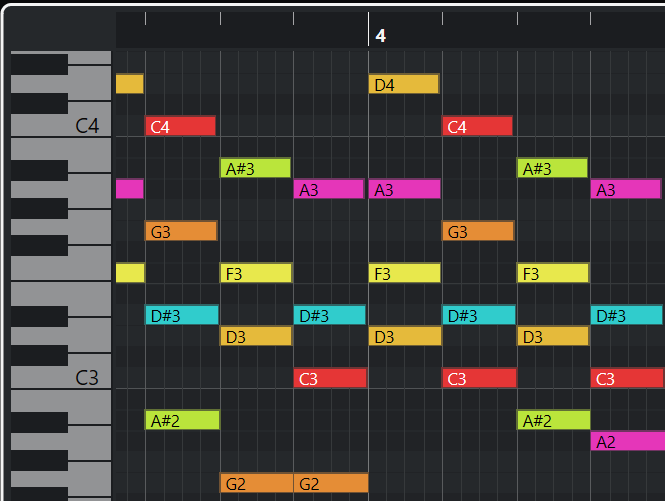This screenshot has height=501, width=665.
Task: Pick the rightmost A#2 note
Action: click(x=553, y=420)
